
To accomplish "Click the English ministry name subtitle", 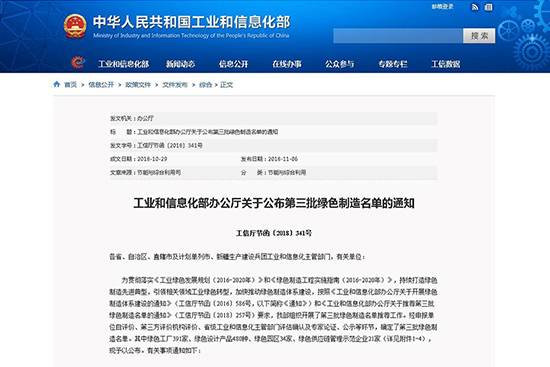I will pos(191,35).
